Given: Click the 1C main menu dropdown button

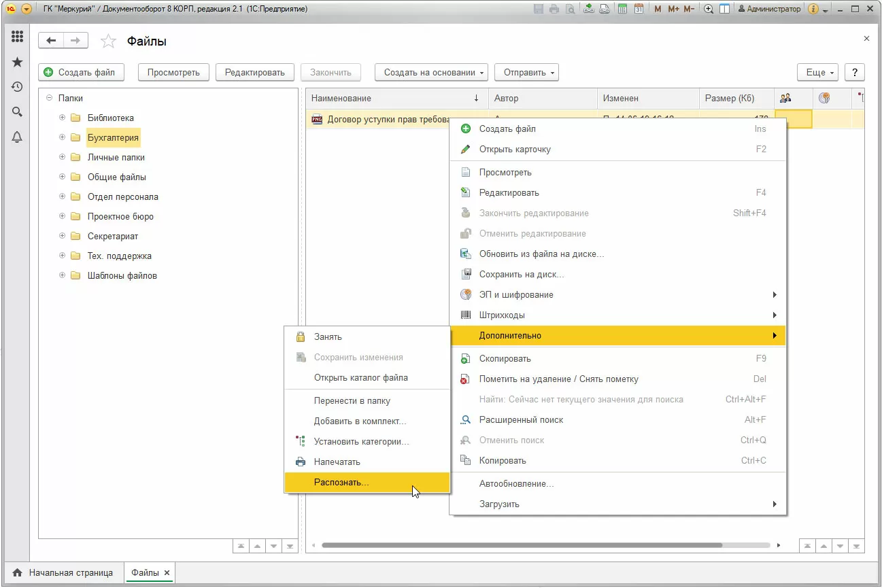Looking at the screenshot, I should point(27,9).
